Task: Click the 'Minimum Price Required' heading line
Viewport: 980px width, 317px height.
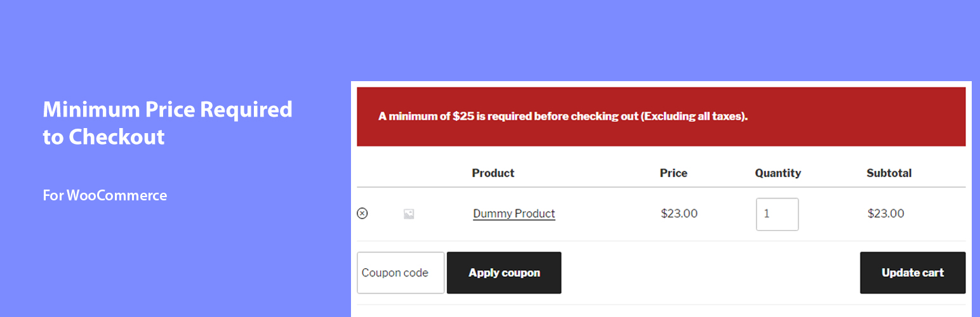Action: [168, 109]
